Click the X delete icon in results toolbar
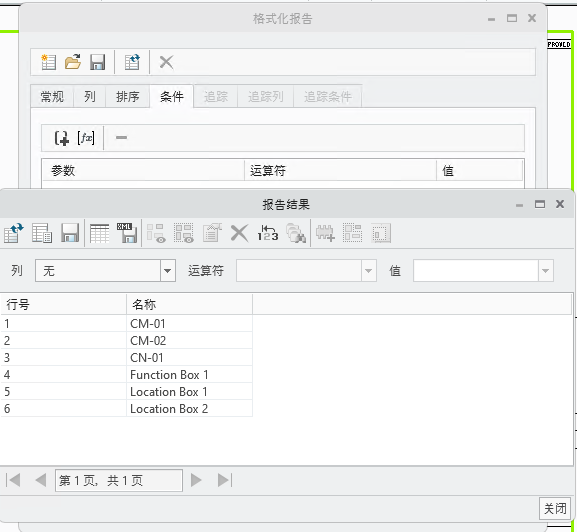Screen dimensions: 577x532 point(239,233)
